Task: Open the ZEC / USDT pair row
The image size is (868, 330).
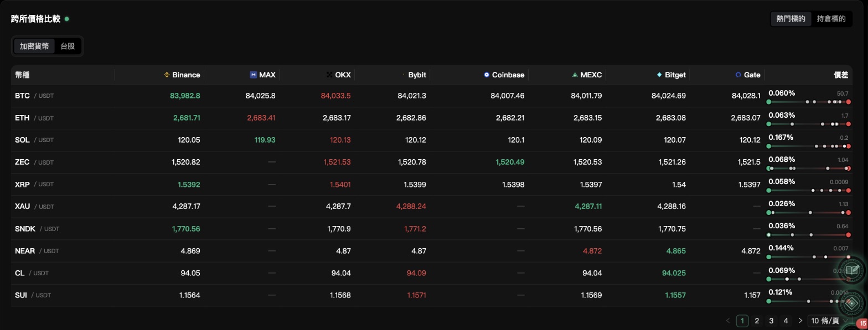Action: coord(432,162)
